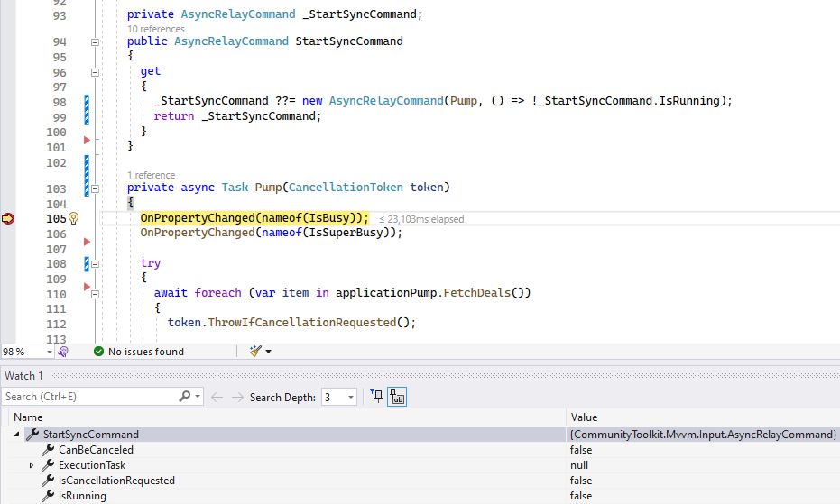
Task: Run code cleanup with the broom icon
Action: [x=255, y=351]
